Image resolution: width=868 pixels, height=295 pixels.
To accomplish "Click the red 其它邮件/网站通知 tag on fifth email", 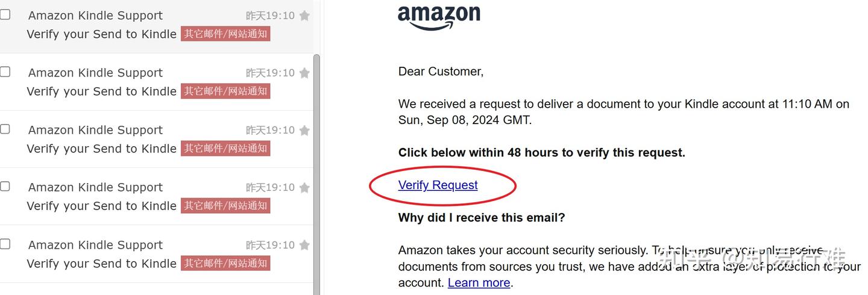I will 225,263.
